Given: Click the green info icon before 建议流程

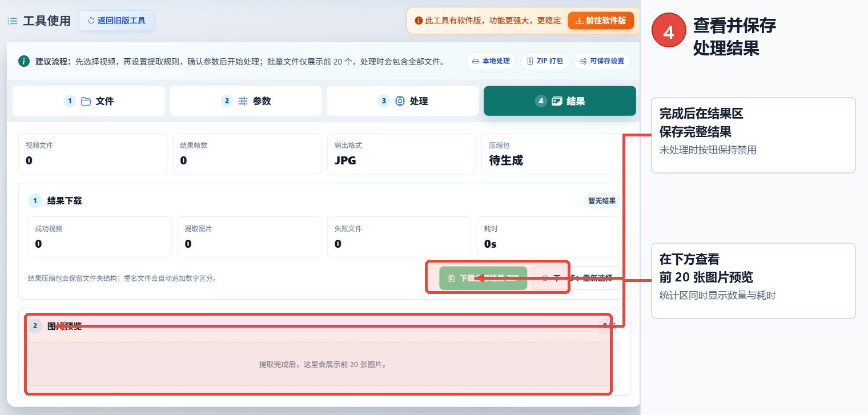Looking at the screenshot, I should [x=23, y=61].
